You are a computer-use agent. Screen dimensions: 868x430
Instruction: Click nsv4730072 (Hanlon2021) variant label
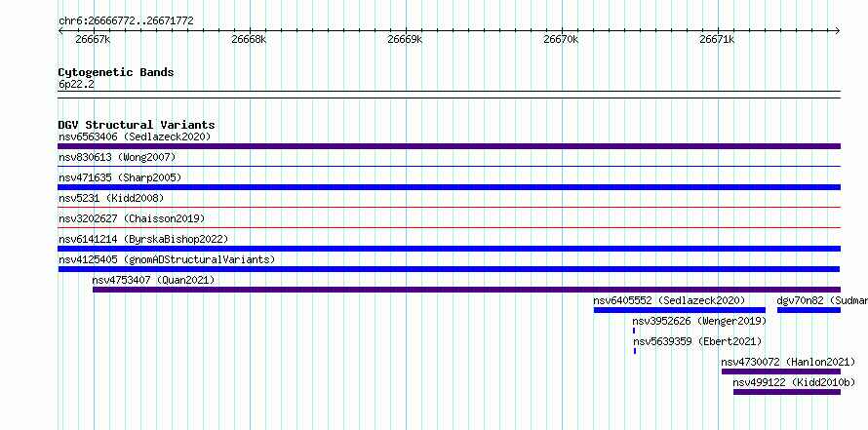pyautogui.click(x=788, y=362)
